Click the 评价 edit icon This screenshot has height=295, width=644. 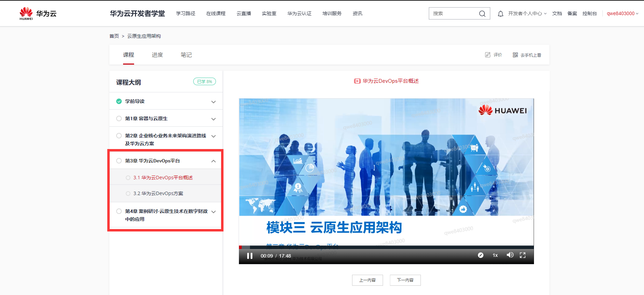click(488, 55)
